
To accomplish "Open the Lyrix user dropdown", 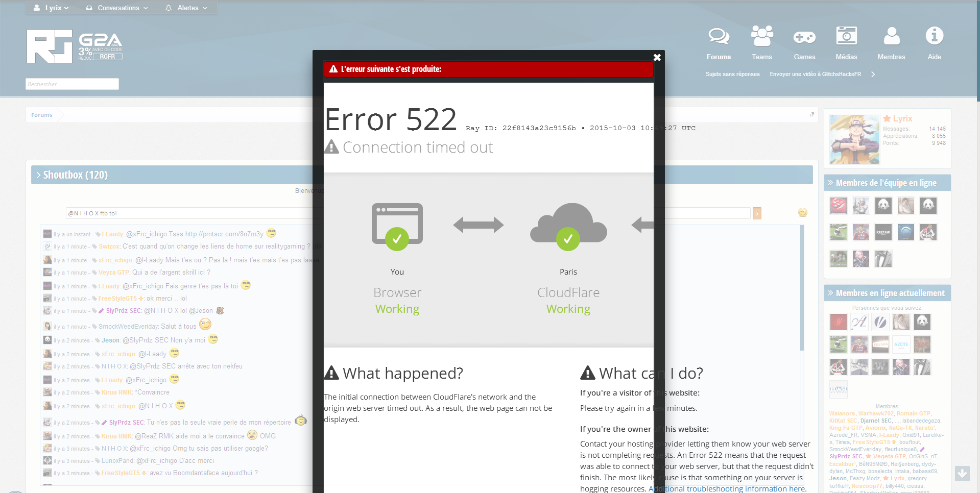I will (51, 8).
